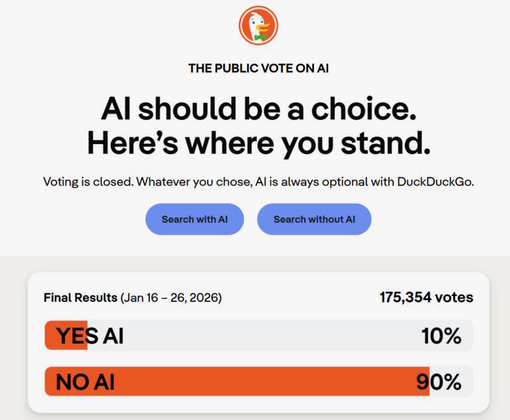
Task: Click the Jan 16 – 26, 2026 date range
Action: pyautogui.click(x=171, y=298)
